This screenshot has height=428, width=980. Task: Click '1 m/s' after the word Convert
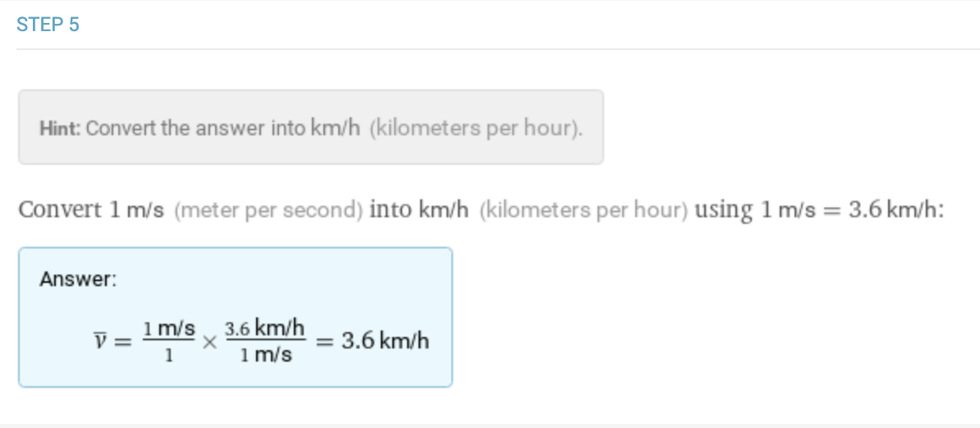pyautogui.click(x=137, y=210)
